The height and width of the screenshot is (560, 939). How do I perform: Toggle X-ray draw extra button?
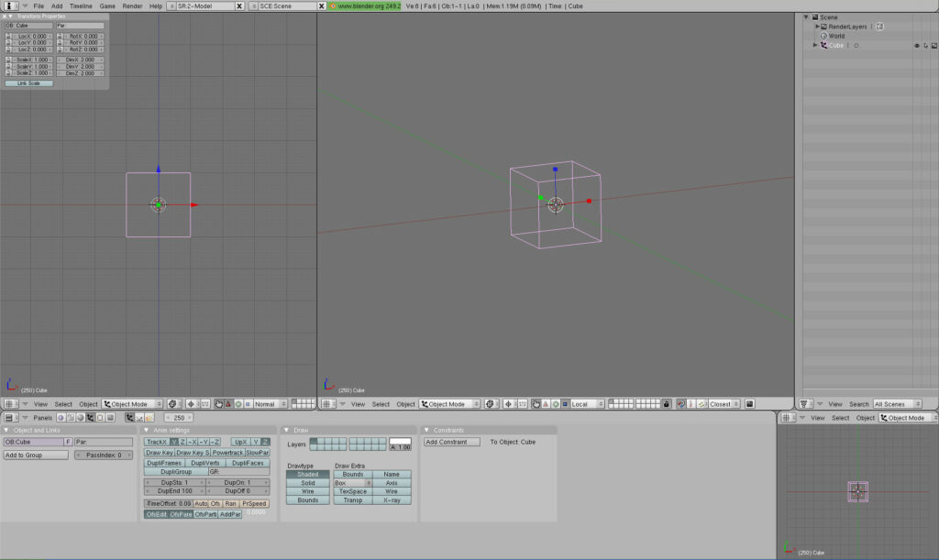pyautogui.click(x=392, y=500)
